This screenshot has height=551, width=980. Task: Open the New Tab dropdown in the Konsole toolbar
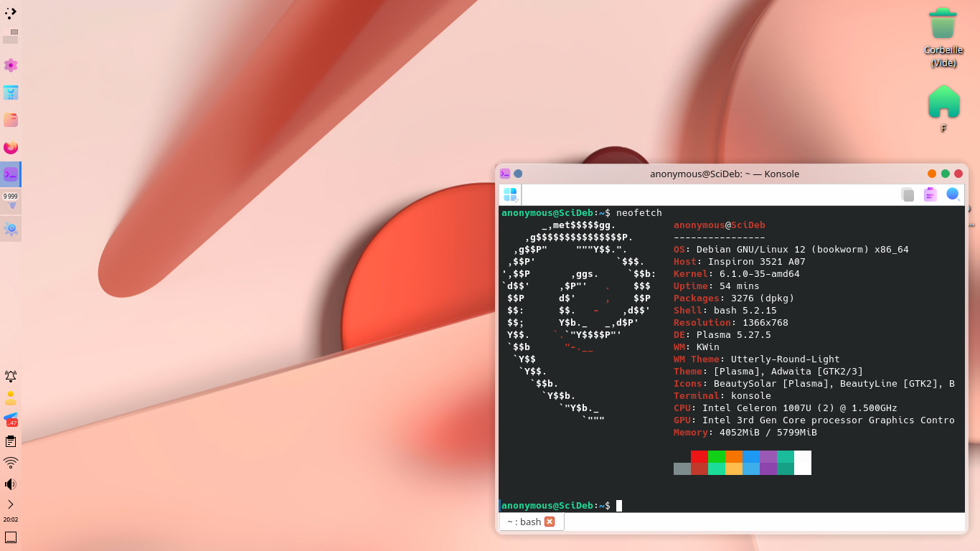point(511,194)
